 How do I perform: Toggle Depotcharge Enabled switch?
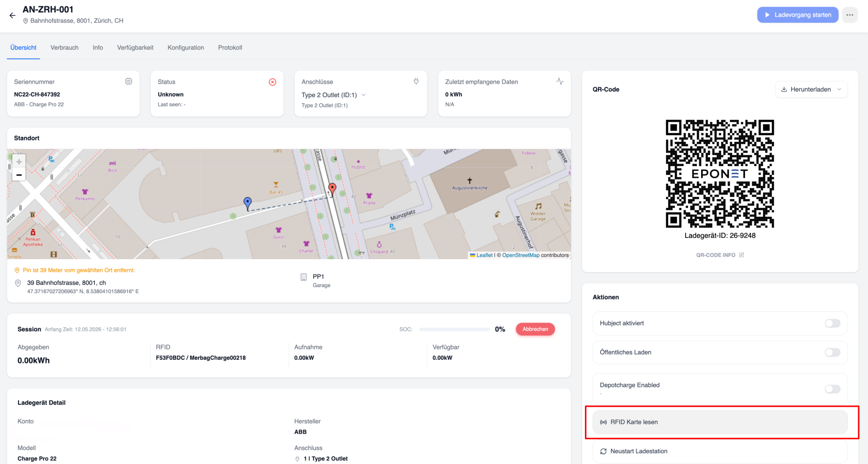click(832, 389)
